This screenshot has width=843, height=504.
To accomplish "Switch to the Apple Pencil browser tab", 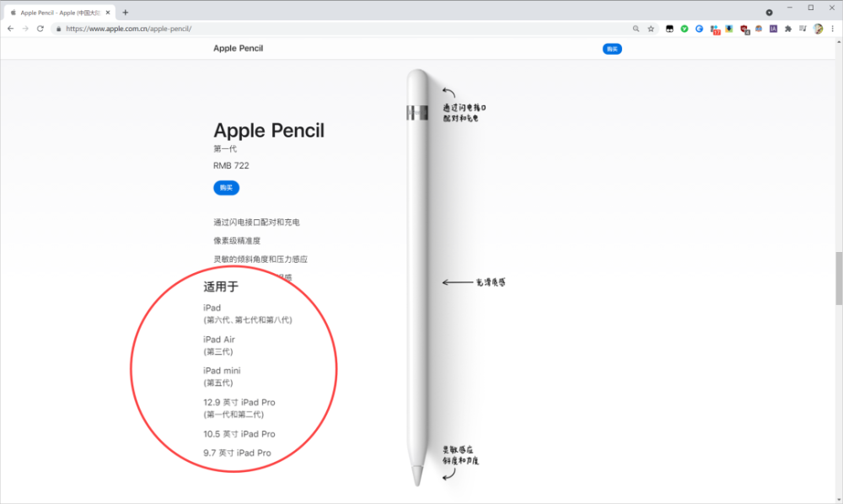I will coord(59,13).
